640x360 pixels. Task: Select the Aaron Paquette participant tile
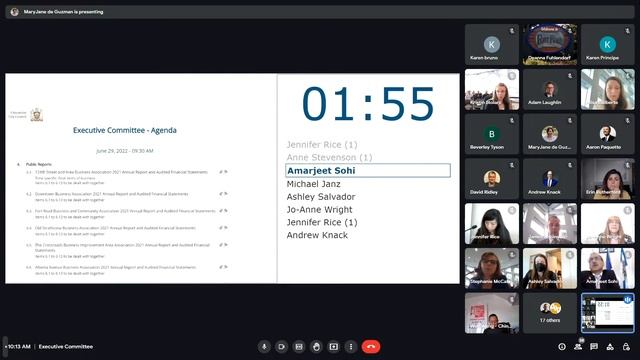tap(608, 134)
